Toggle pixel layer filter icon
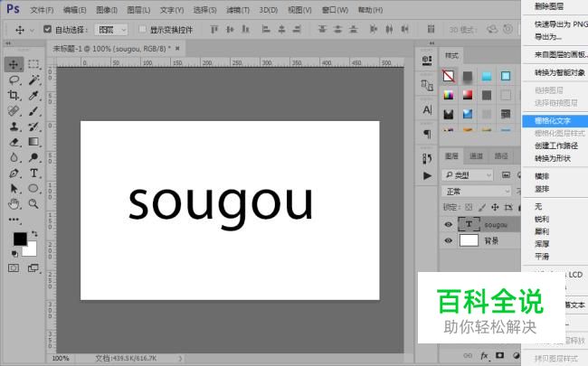 (x=506, y=175)
